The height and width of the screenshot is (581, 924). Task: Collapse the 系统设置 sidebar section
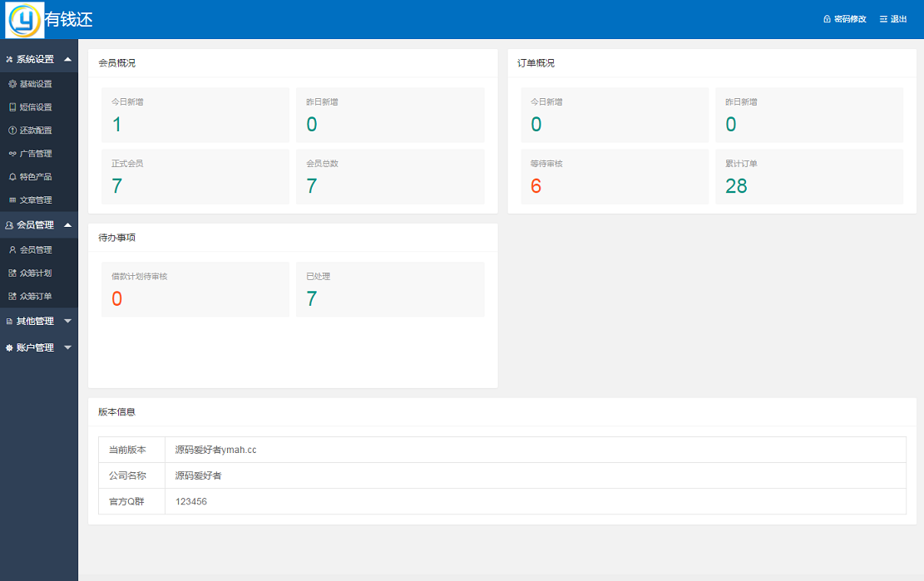click(x=38, y=59)
